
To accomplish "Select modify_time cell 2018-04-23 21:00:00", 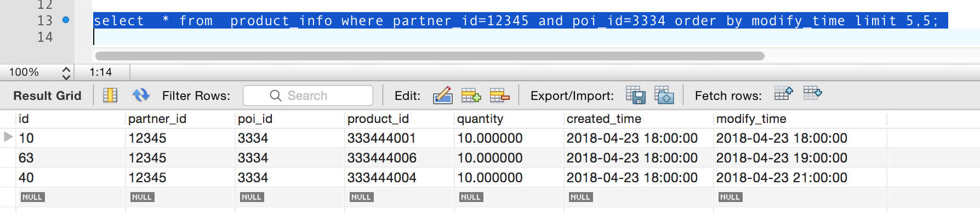I will tap(800, 178).
